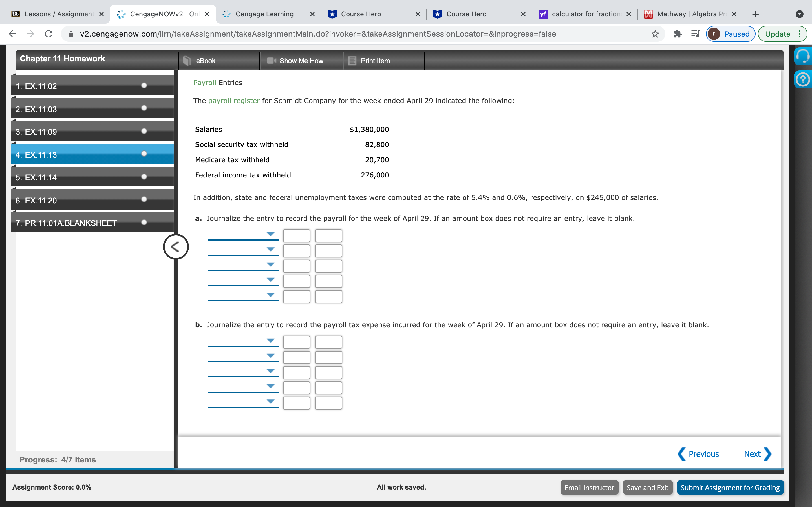
Task: Click the headset support icon
Action: [x=803, y=56]
